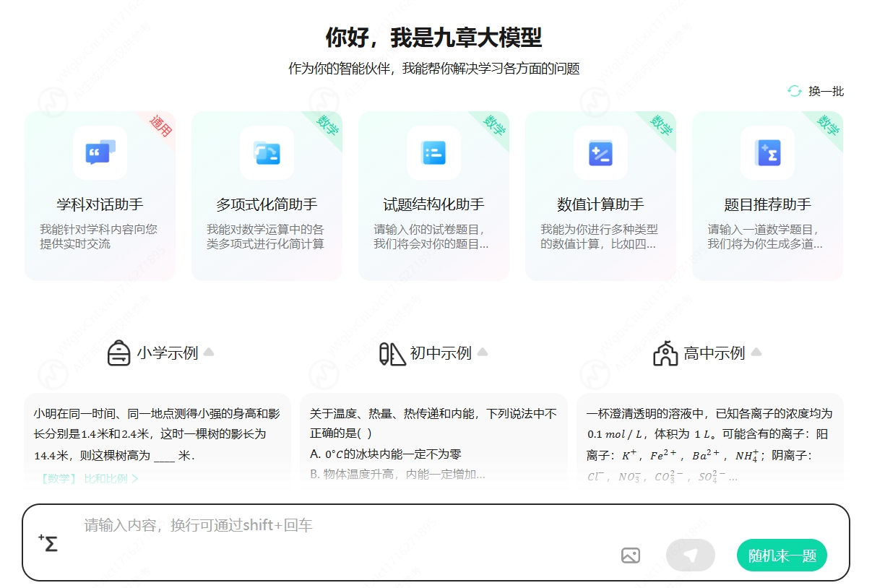The image size is (872, 588).
Task: Open the image upload icon
Action: (631, 555)
